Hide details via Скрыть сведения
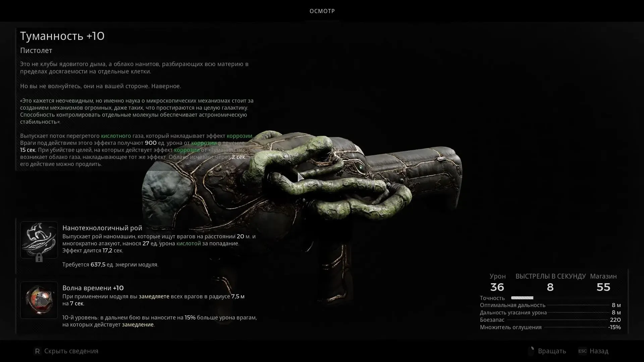The height and width of the screenshot is (362, 644). coord(71,351)
